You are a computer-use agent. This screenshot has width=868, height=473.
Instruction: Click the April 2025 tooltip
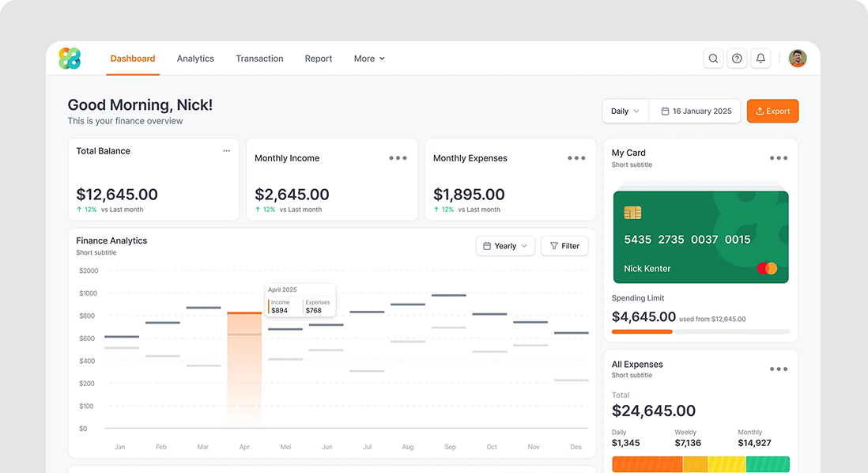(300, 301)
